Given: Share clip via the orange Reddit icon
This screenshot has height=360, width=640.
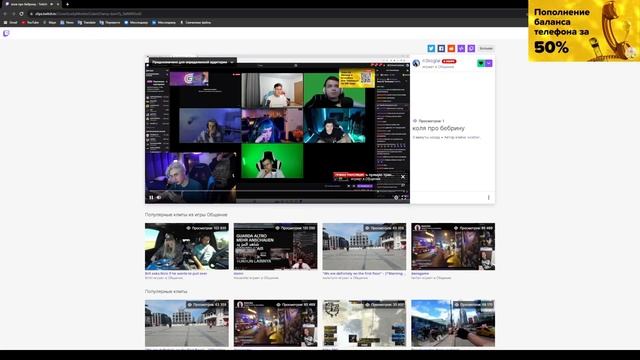Looking at the screenshot, I should (451, 49).
